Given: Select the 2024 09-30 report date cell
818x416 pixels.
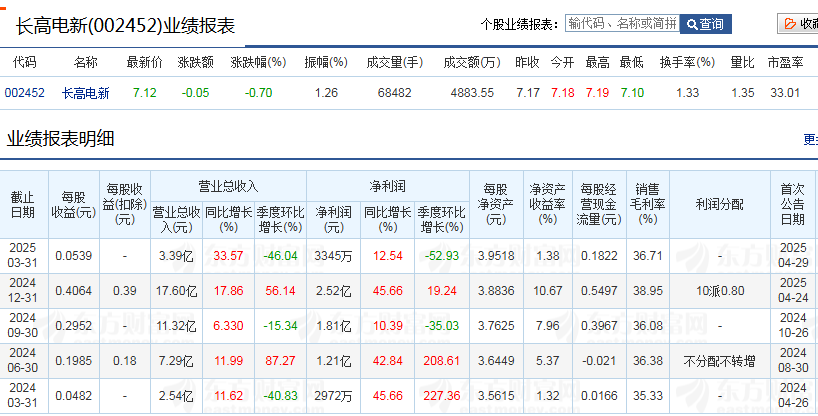Looking at the screenshot, I should pos(22,326).
